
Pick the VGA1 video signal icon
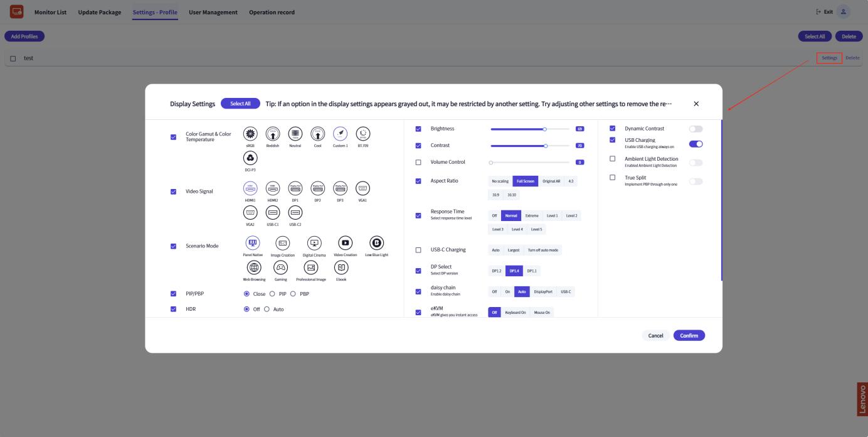tap(363, 188)
